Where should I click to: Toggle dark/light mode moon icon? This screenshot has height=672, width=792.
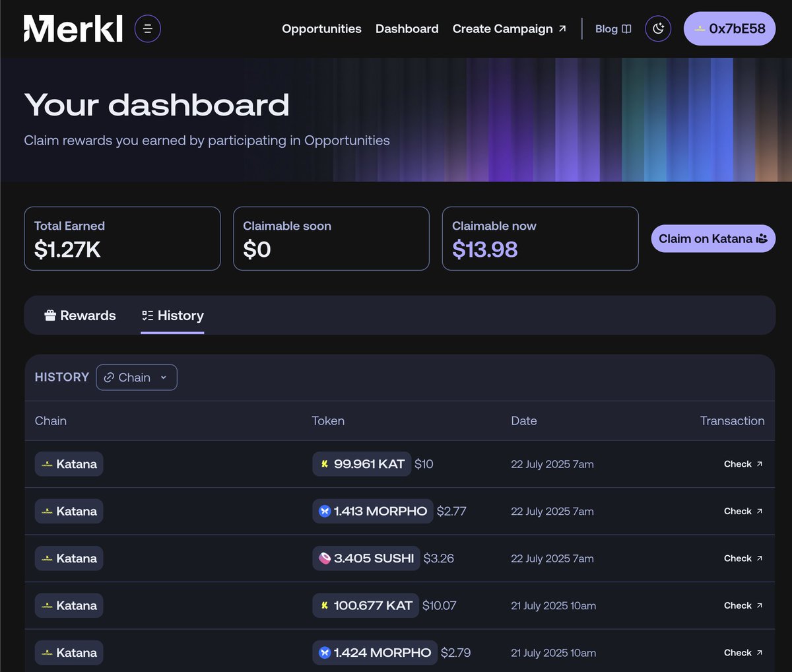tap(658, 28)
